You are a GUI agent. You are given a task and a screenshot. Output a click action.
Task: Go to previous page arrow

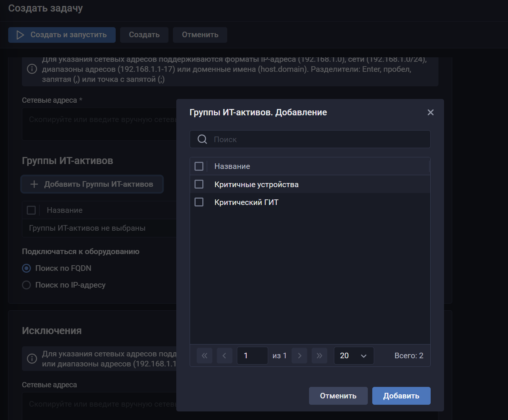(224, 356)
